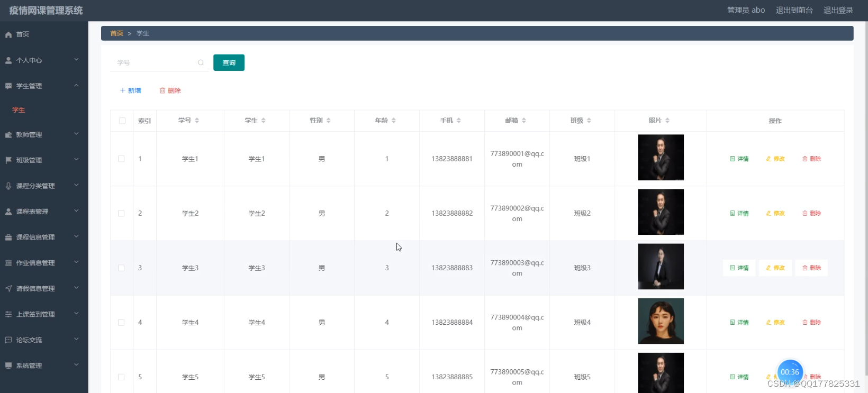The height and width of the screenshot is (393, 868).
Task: Click the microphone icon for 课程分类管理
Action: pos(8,186)
